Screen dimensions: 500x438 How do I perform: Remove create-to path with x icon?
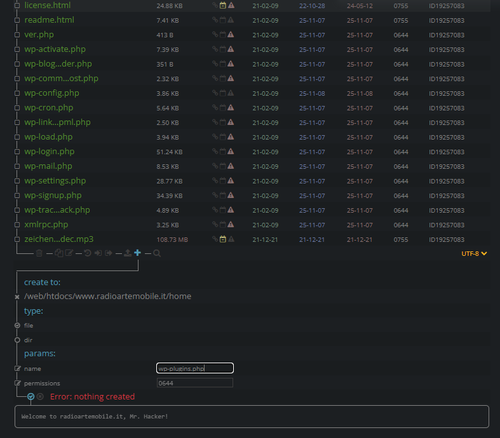click(x=17, y=297)
